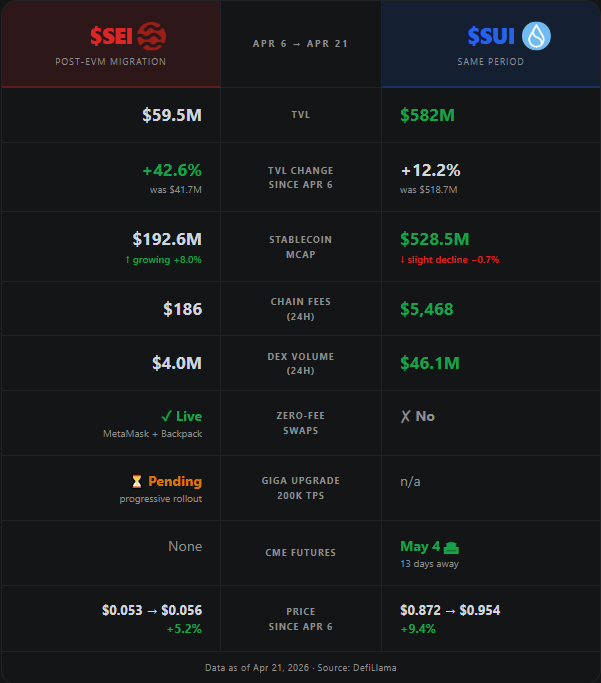Screen dimensions: 601x683
Task: Click SEI's +5.2% price change
Action: (x=184, y=629)
